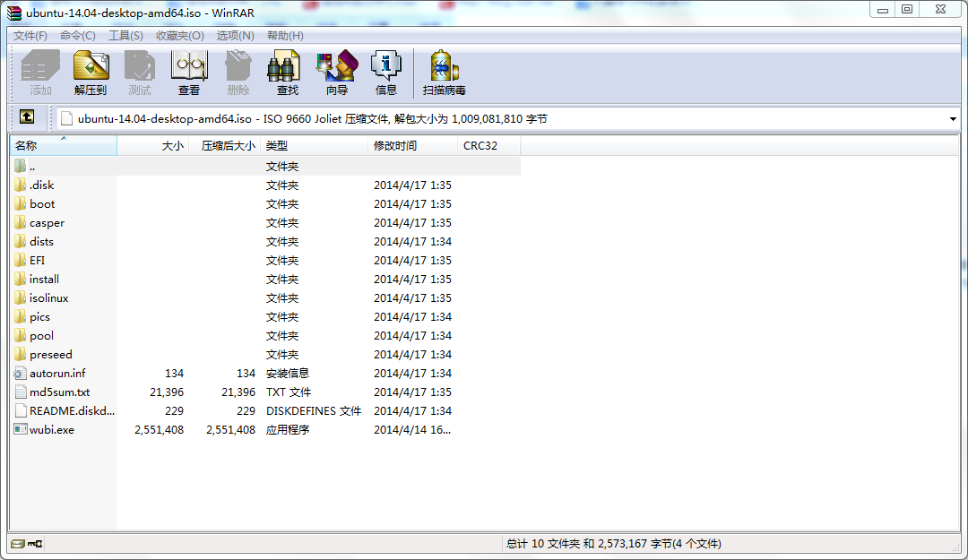Sort by Size (大小) column header
Screen dimensions: 968x560
(152, 146)
